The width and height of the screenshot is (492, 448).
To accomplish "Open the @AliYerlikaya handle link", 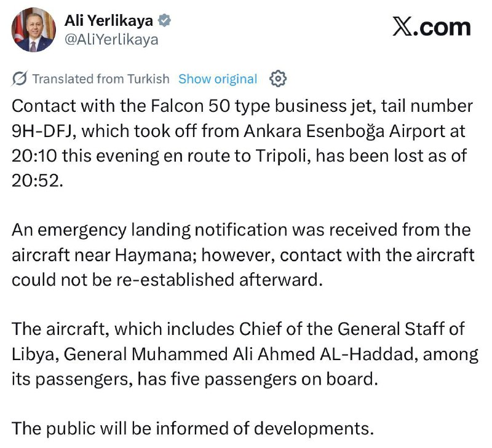I will [111, 40].
